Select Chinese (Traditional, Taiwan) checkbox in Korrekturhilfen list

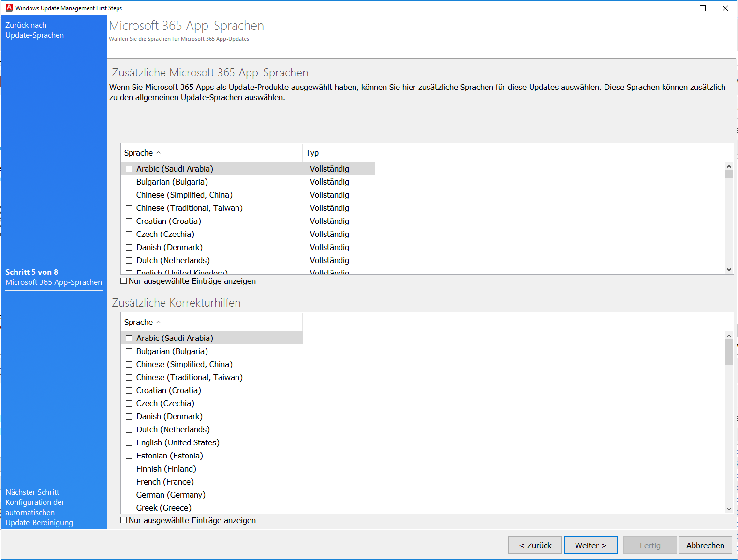pyautogui.click(x=129, y=378)
